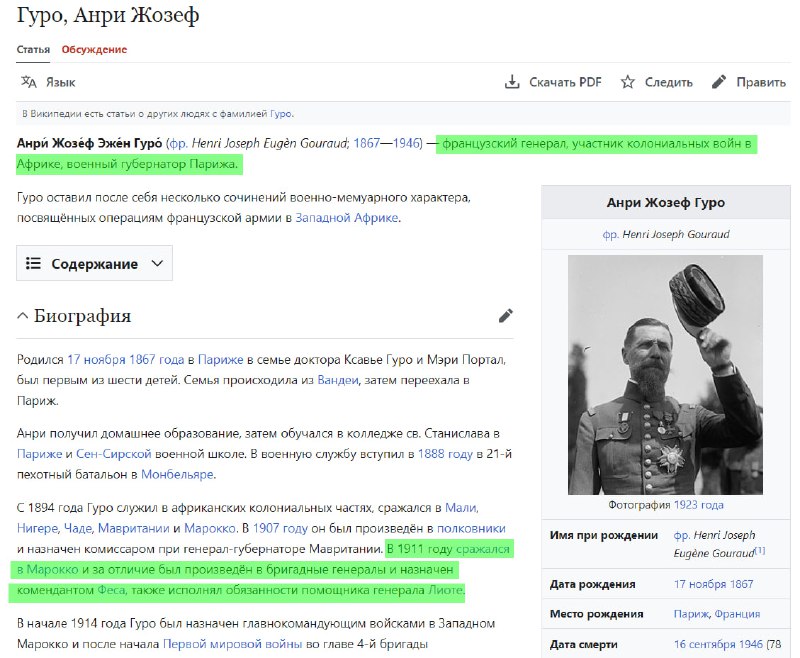The image size is (800, 658).
Task: Open the 1923 года link under photo
Action: [x=698, y=505]
